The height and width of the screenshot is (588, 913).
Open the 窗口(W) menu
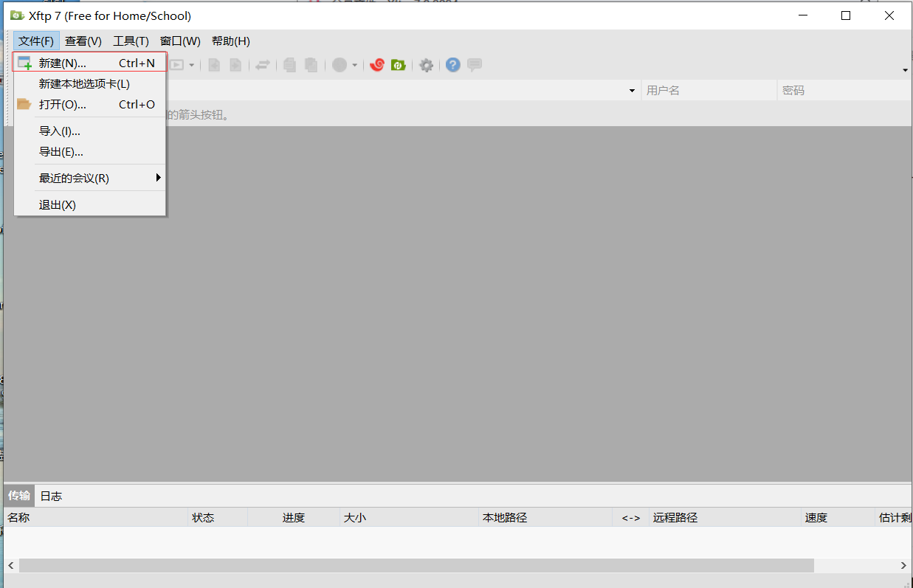180,41
